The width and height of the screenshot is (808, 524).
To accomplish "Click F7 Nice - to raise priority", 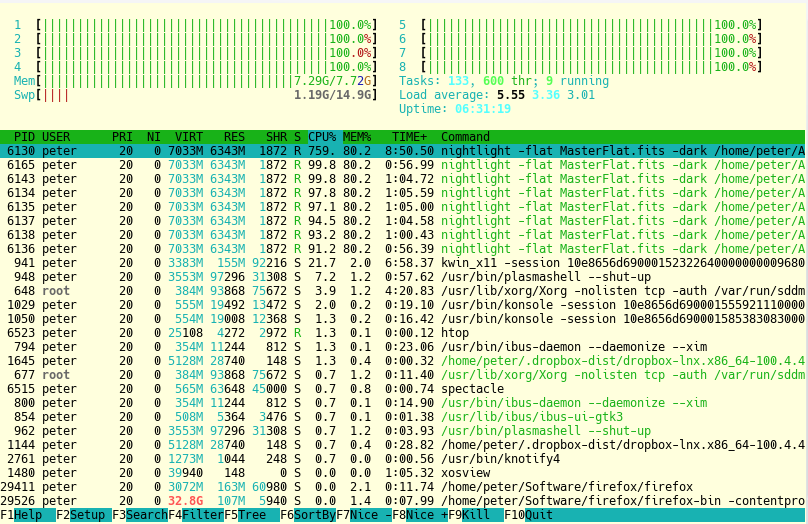I will (x=364, y=515).
